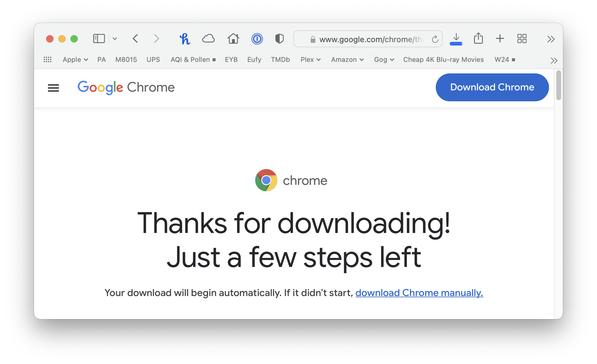Open the TMDb bookmark
The image size is (597, 364).
[280, 60]
